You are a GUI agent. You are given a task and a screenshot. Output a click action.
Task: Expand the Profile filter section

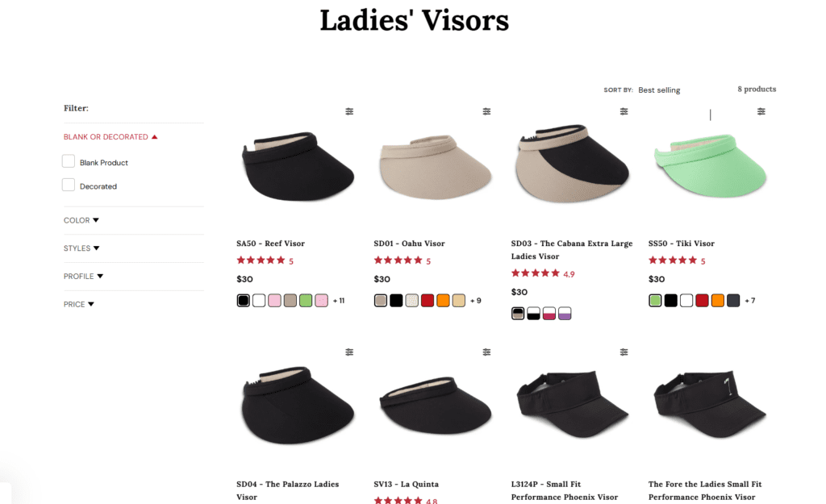point(83,277)
